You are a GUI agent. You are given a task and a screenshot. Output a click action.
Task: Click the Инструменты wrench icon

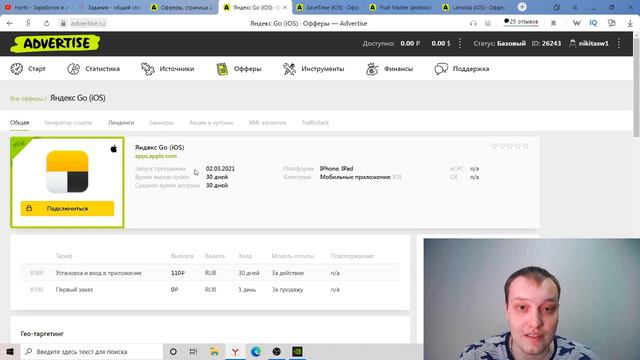(289, 69)
